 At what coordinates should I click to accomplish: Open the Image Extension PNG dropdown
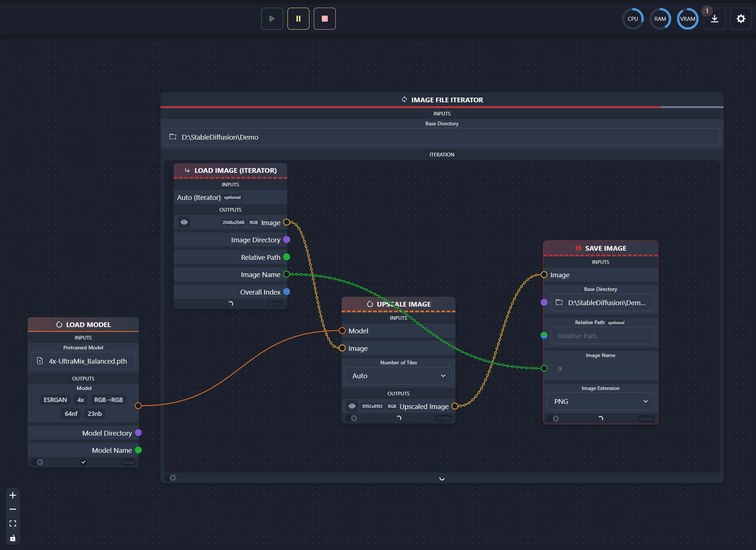pyautogui.click(x=600, y=401)
